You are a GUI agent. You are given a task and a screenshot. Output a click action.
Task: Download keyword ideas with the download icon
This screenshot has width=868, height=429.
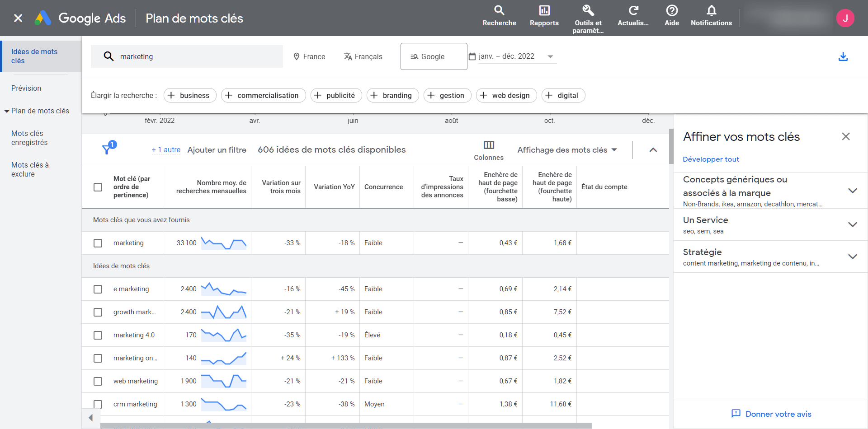point(843,57)
